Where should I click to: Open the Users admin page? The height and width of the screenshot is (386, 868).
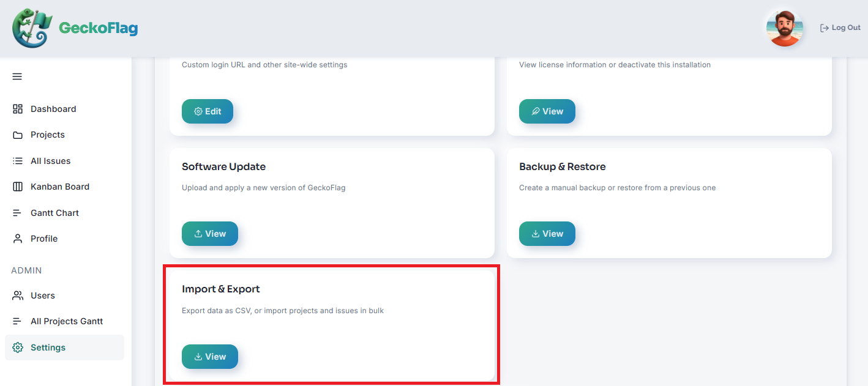click(64, 295)
